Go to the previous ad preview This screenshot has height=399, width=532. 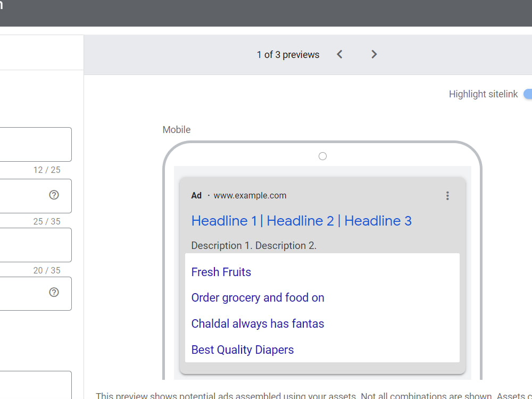point(339,54)
